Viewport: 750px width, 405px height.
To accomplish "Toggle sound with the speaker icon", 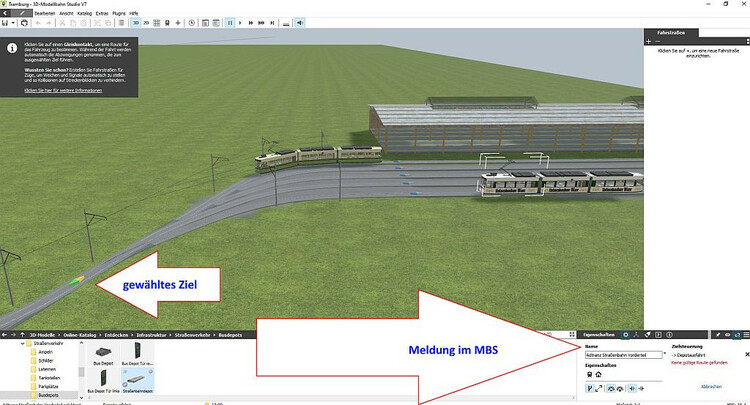I will [299, 23].
